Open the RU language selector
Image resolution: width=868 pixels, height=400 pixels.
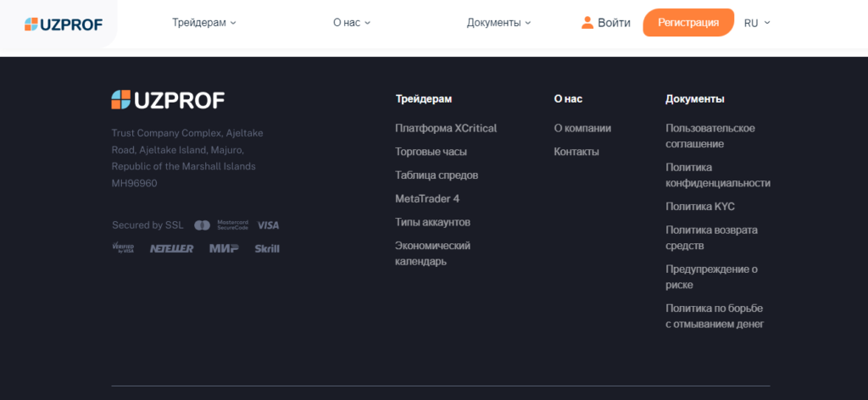tap(757, 23)
